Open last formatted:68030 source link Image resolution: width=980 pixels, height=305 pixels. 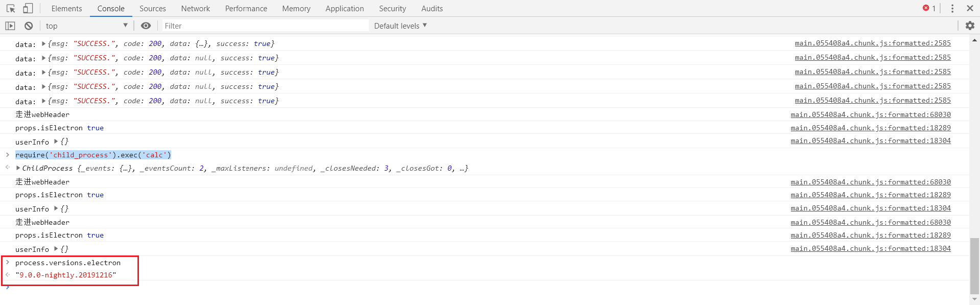[x=871, y=222]
